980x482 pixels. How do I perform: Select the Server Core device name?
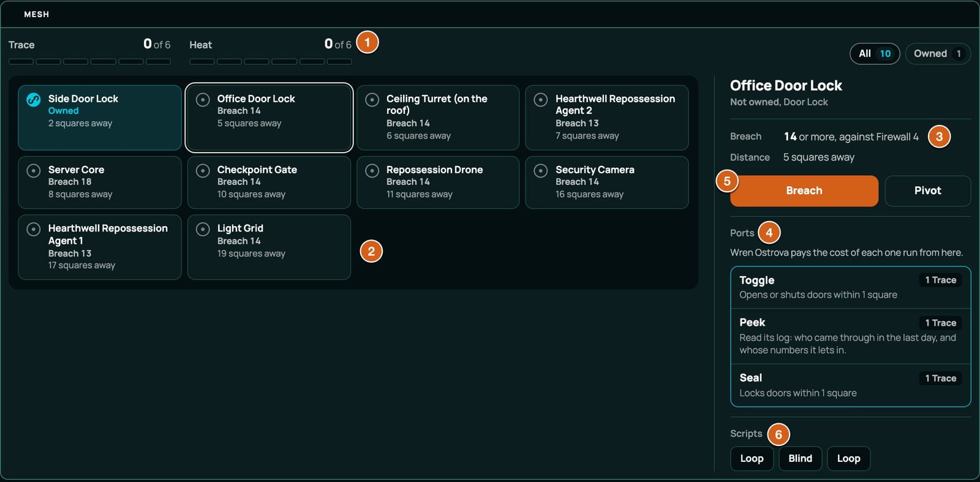tap(76, 170)
